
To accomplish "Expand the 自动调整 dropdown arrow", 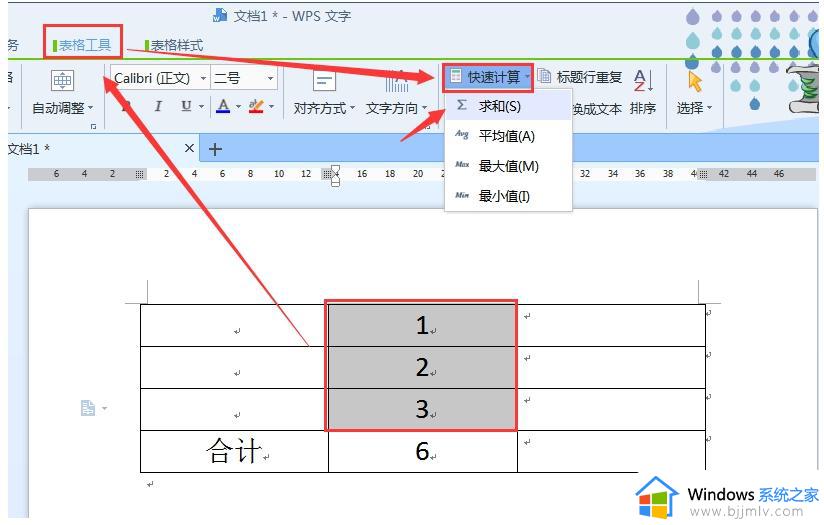I will click(90, 108).
